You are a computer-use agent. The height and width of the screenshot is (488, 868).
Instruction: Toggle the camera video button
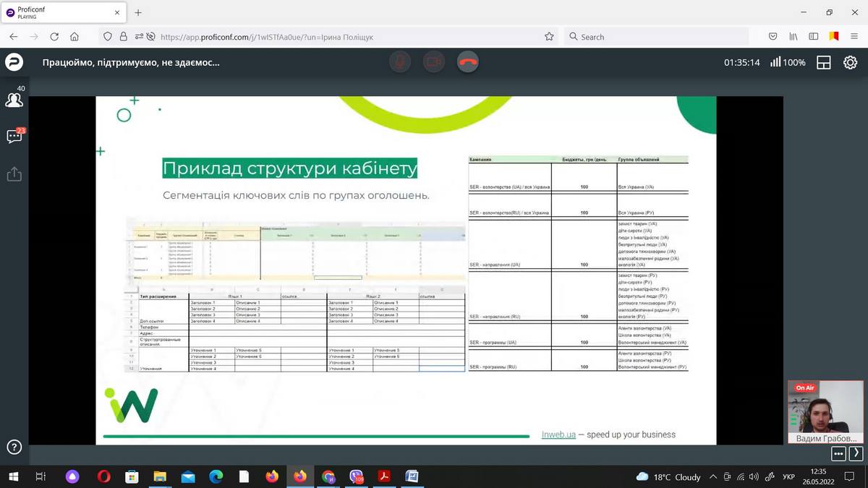coord(433,62)
